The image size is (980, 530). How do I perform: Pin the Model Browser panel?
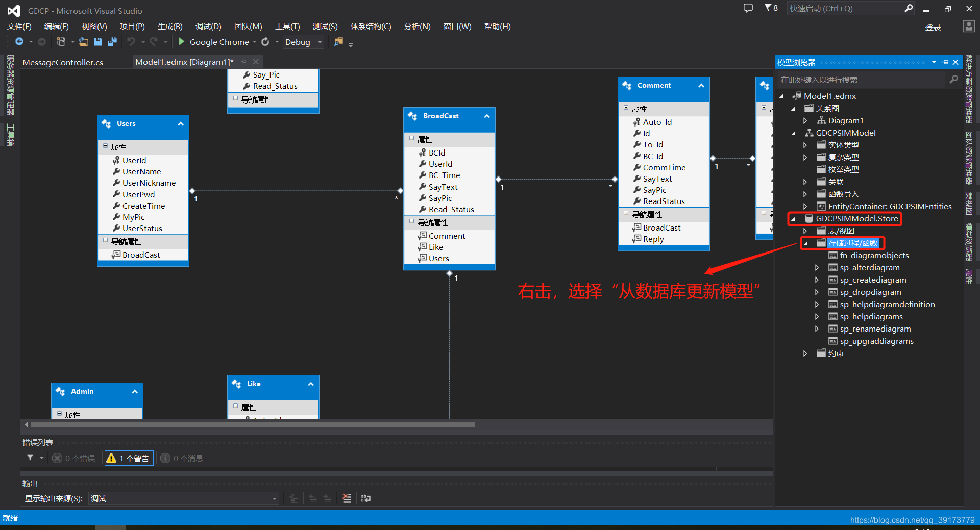click(x=945, y=62)
